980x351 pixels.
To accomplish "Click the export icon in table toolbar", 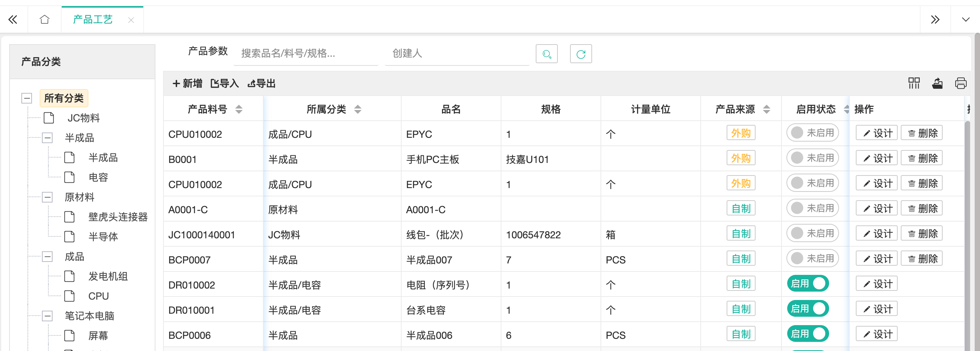I will [937, 83].
